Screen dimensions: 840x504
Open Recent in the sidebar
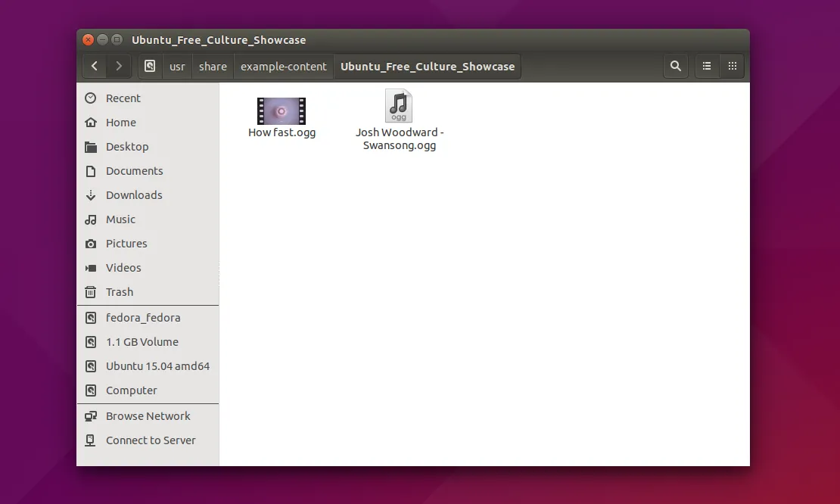click(123, 98)
